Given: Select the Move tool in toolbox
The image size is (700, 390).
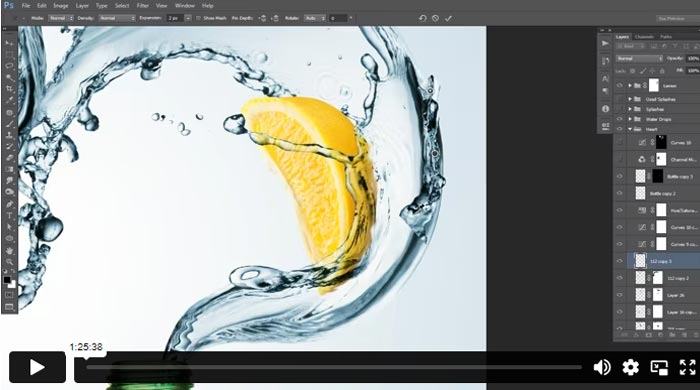Looking at the screenshot, I should coord(9,43).
